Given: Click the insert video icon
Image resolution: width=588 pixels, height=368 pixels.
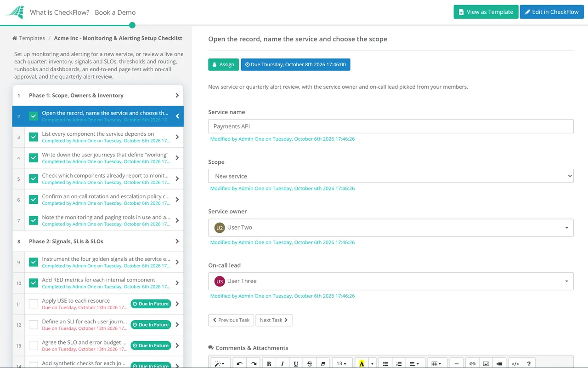Looking at the screenshot, I should click(x=499, y=363).
